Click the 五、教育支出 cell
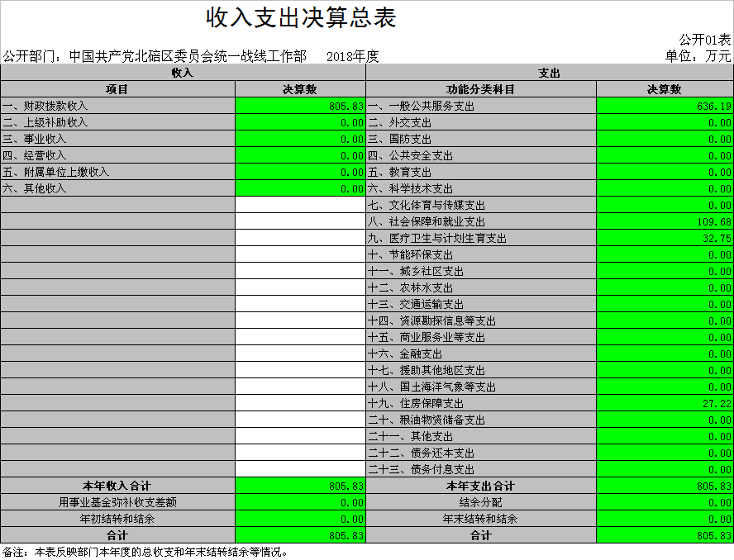This screenshot has height=560, width=734. (x=481, y=172)
